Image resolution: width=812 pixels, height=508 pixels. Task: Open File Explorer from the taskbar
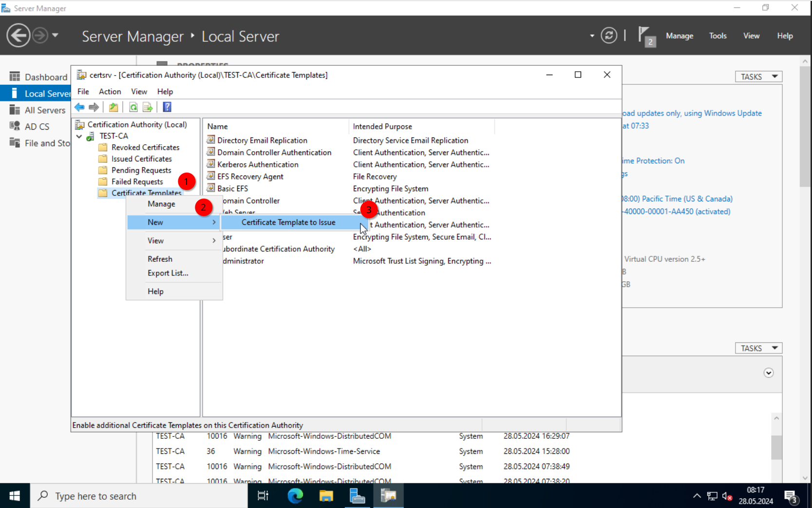click(326, 496)
